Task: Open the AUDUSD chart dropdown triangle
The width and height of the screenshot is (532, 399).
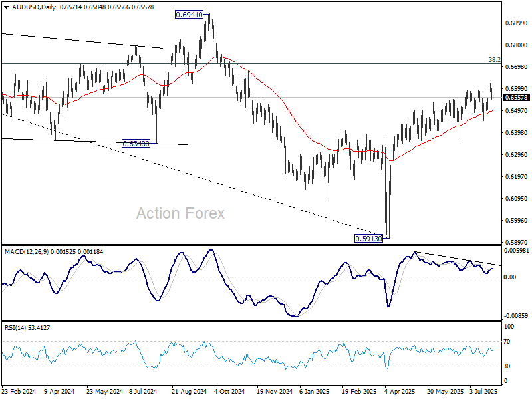Action: click(x=7, y=7)
